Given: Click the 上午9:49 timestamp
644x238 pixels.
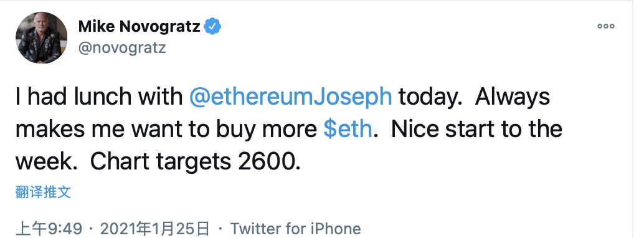Looking at the screenshot, I should pos(49,228).
